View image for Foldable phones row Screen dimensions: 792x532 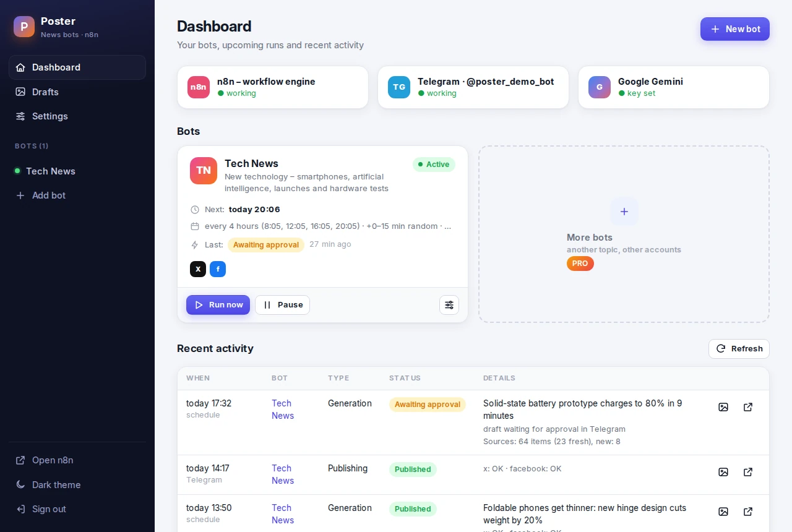click(723, 512)
